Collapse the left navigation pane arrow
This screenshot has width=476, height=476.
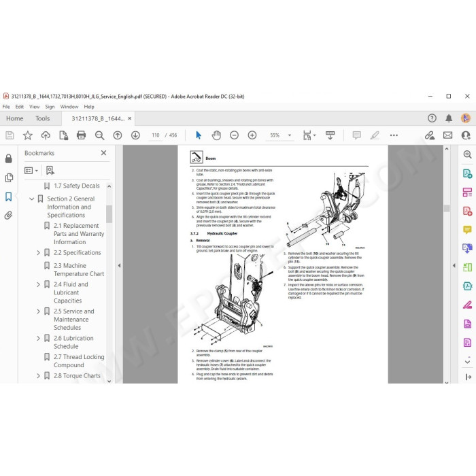[x=119, y=266]
